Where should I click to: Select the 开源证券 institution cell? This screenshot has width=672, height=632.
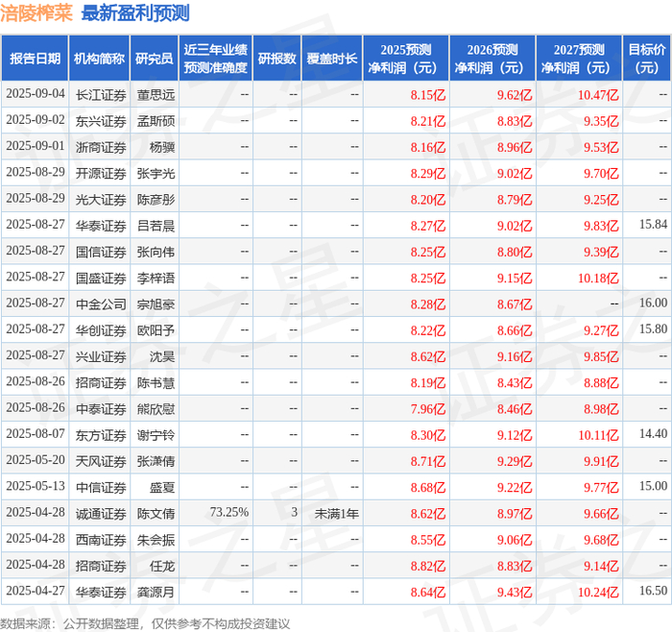101,173
